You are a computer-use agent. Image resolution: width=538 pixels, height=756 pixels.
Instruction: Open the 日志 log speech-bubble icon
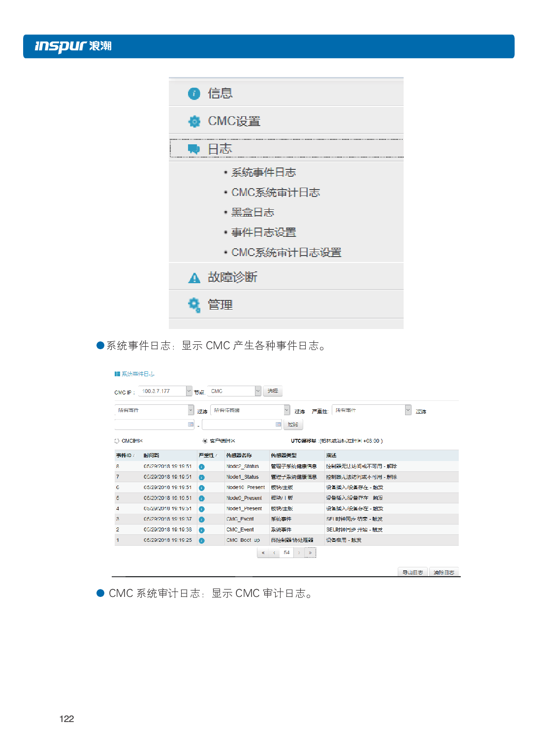pyautogui.click(x=193, y=148)
